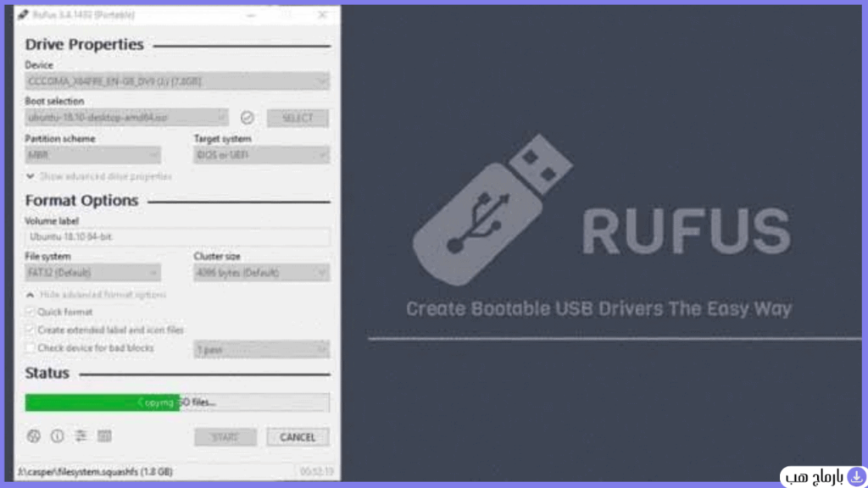868x488 pixels.
Task: Open the About info icon
Action: point(57,436)
